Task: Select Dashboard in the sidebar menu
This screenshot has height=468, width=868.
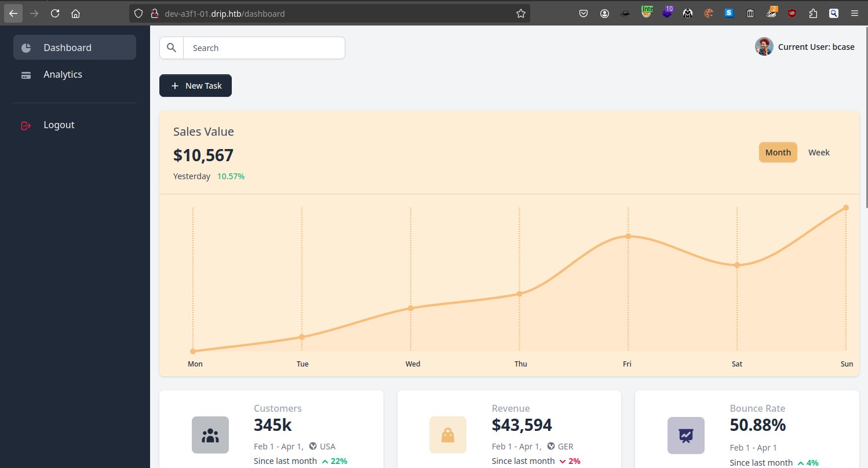Action: (67, 48)
